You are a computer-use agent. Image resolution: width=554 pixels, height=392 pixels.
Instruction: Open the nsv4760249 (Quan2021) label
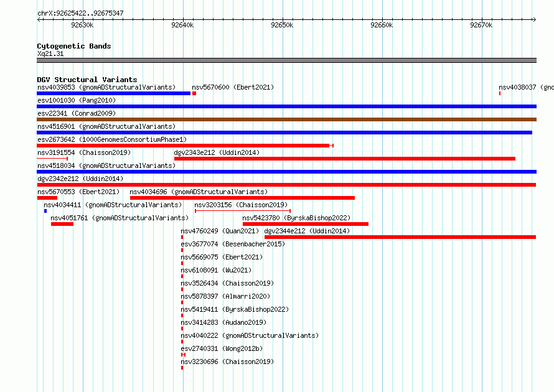click(220, 231)
